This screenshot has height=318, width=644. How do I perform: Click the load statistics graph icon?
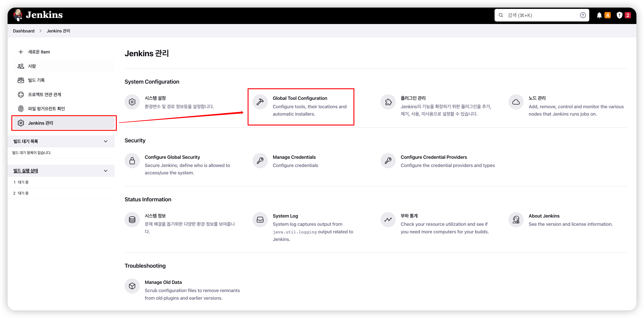(388, 220)
